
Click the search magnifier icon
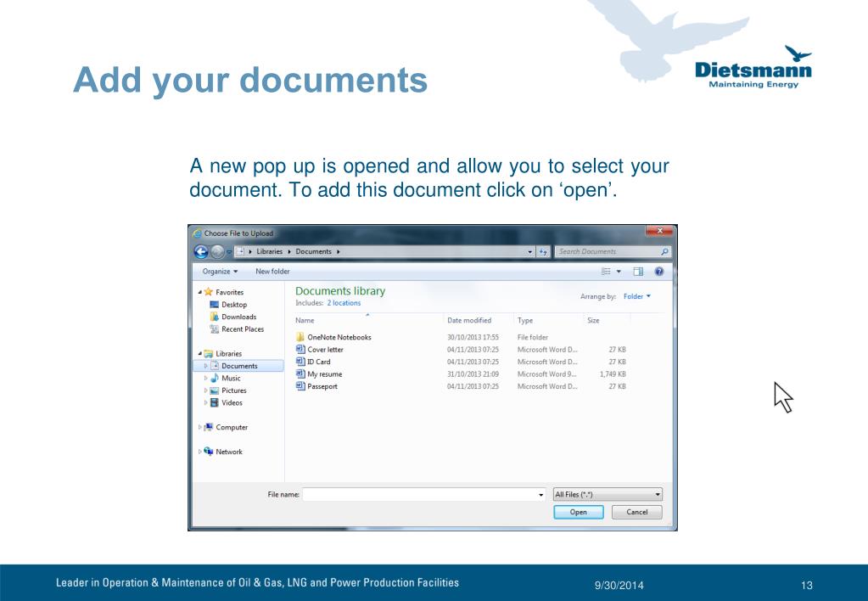[x=664, y=251]
